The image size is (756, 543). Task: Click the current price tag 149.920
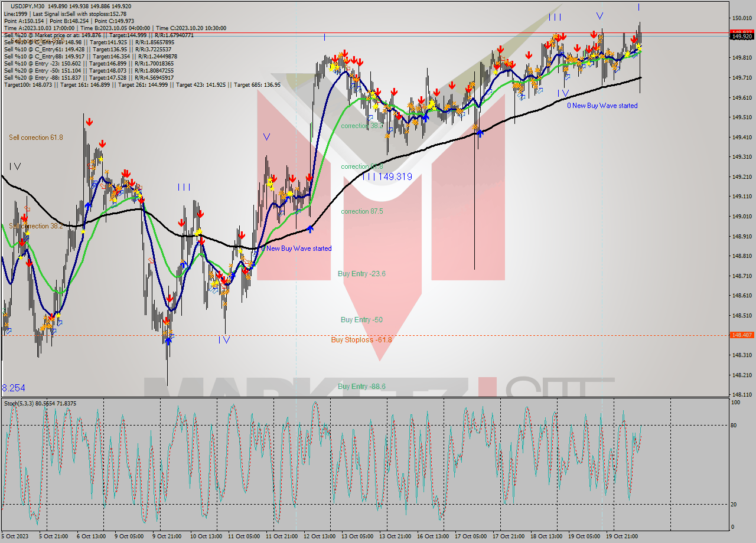click(742, 37)
